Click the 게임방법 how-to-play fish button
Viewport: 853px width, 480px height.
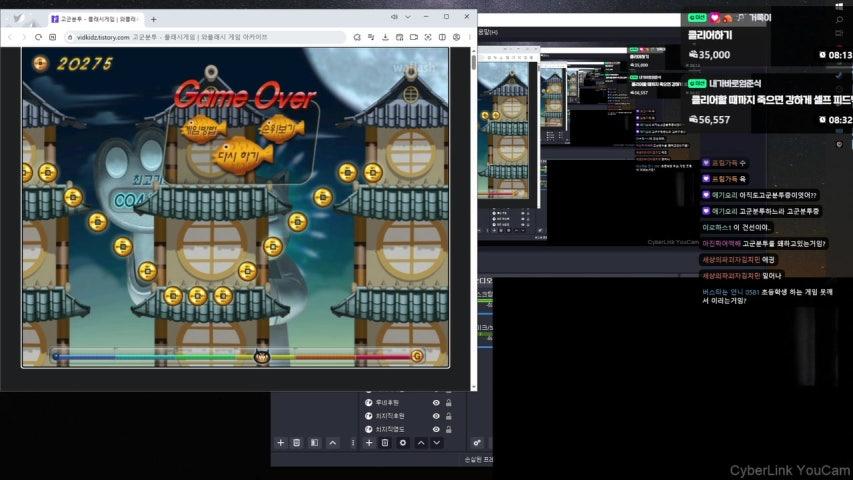(203, 130)
